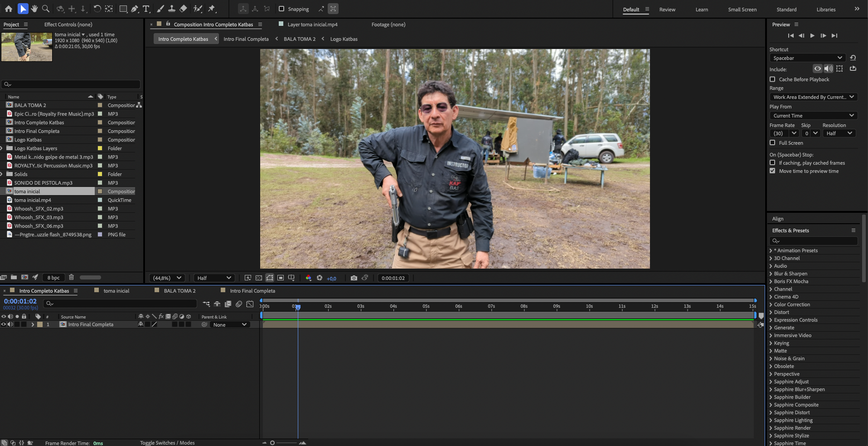
Task: Select the Zoom tool in toolbar
Action: [x=46, y=9]
